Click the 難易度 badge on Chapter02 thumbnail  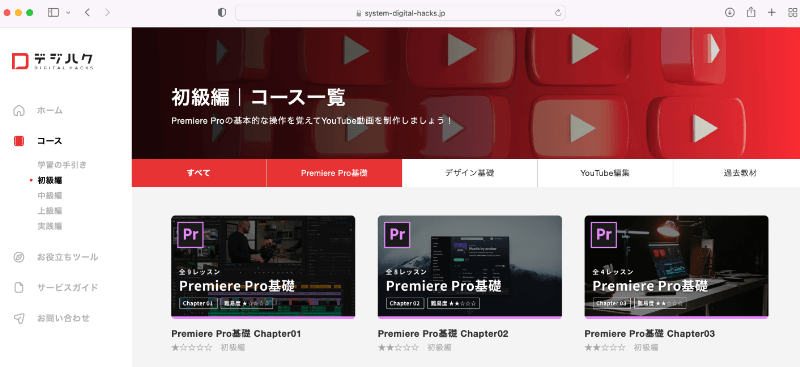tap(454, 303)
